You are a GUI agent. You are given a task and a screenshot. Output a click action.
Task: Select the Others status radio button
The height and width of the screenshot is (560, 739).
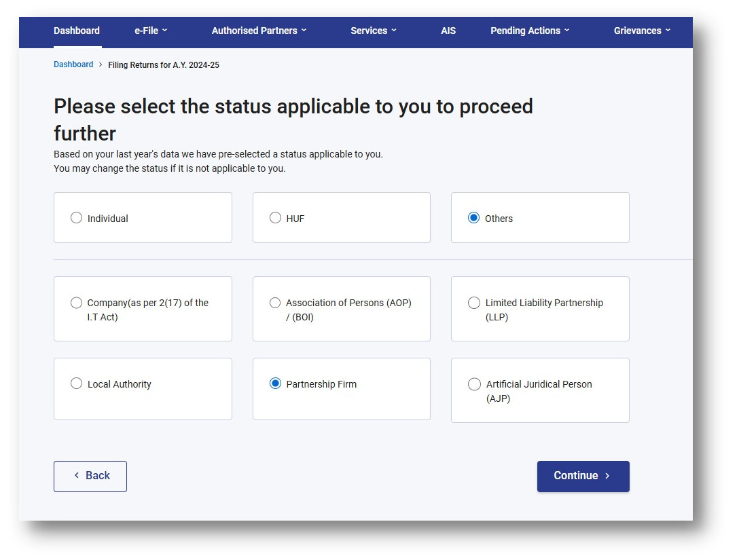point(473,217)
